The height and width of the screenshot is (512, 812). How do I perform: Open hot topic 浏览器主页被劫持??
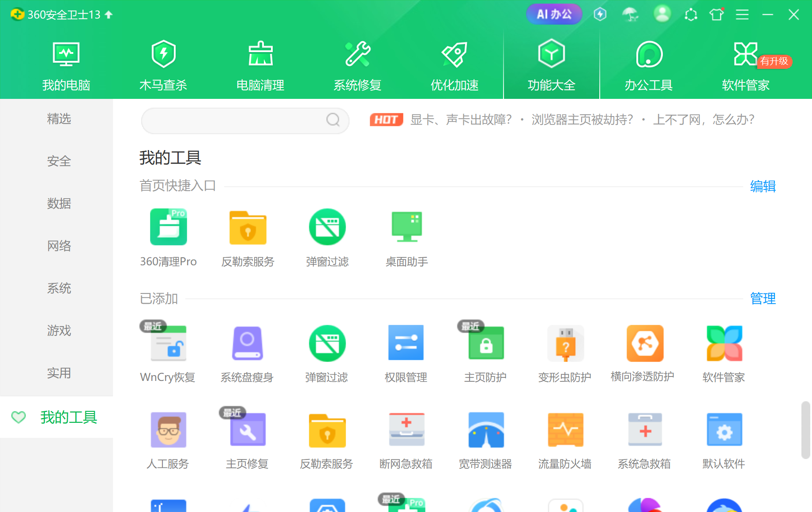(583, 120)
